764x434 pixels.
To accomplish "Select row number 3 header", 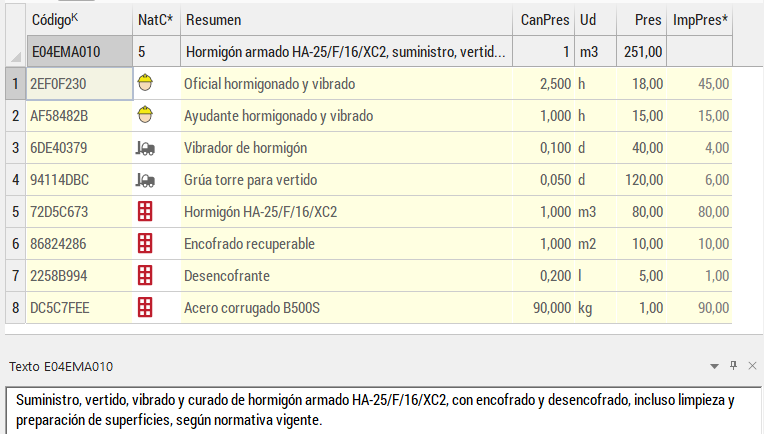I will [14, 148].
